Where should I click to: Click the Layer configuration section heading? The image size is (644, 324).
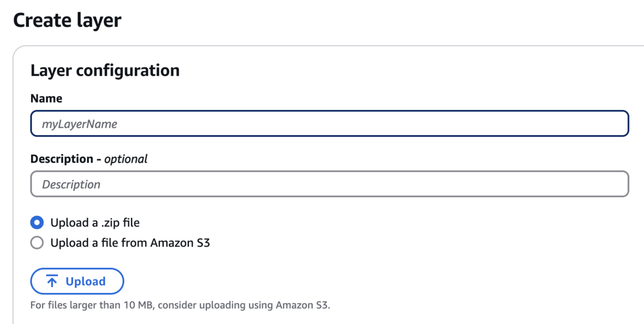pos(105,70)
